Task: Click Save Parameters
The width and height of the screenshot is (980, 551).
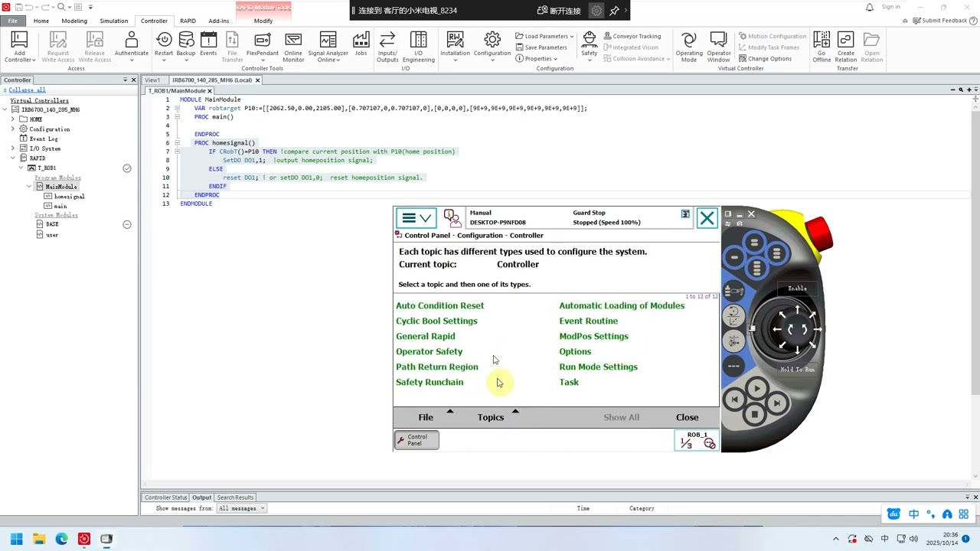Action: pyautogui.click(x=541, y=47)
